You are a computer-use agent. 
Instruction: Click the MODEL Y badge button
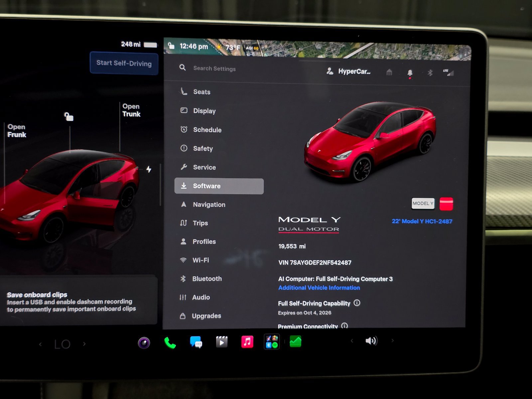click(x=423, y=203)
